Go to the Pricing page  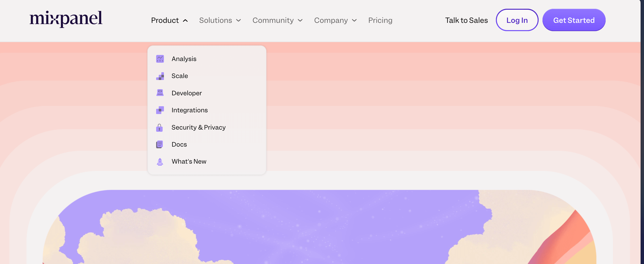coord(380,20)
